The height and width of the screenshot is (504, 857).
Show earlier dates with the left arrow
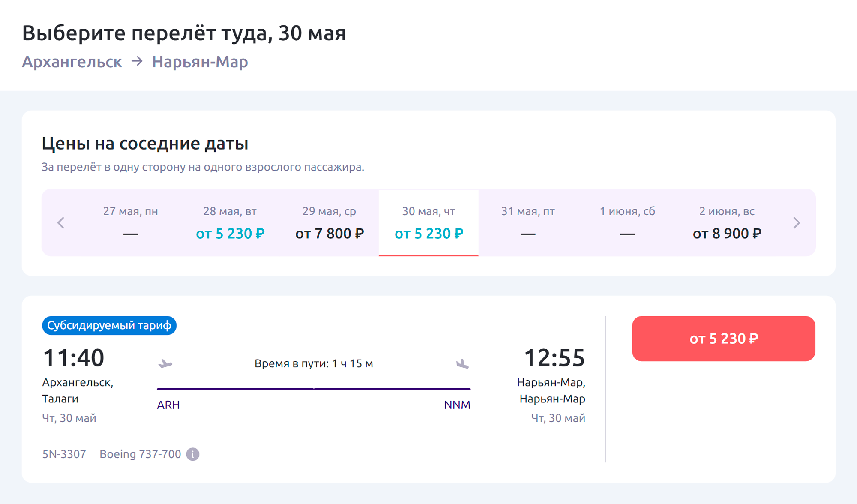coord(61,223)
